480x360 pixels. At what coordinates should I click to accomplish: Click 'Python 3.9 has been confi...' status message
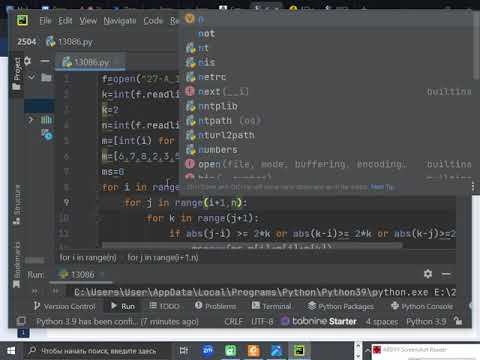(117, 322)
